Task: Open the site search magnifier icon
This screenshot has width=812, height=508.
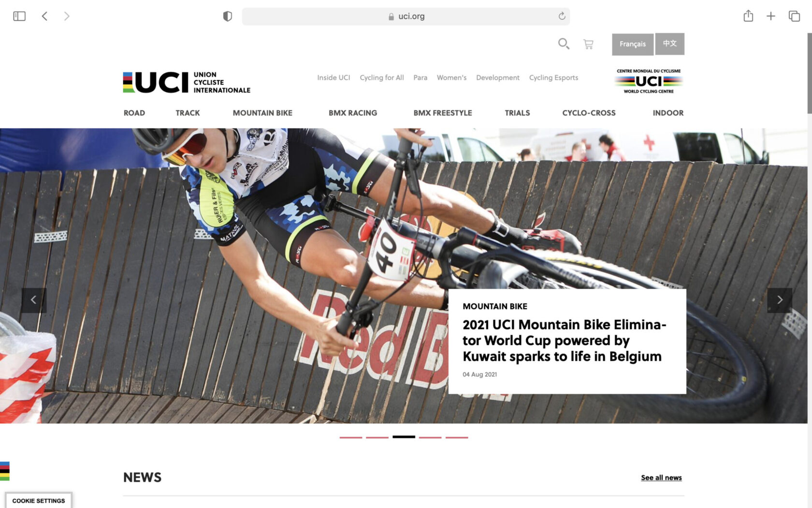Action: coord(564,44)
